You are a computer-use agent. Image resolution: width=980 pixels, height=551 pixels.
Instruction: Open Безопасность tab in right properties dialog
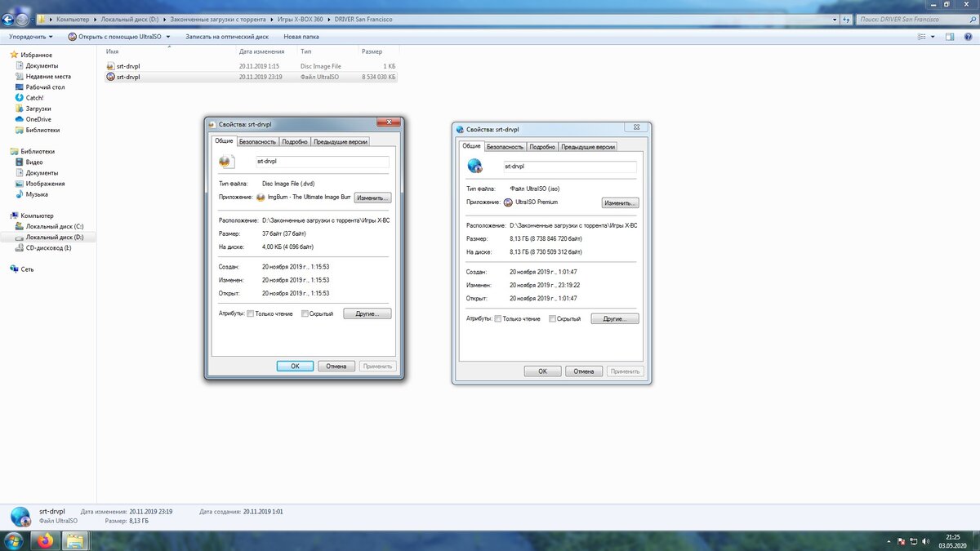pos(505,147)
